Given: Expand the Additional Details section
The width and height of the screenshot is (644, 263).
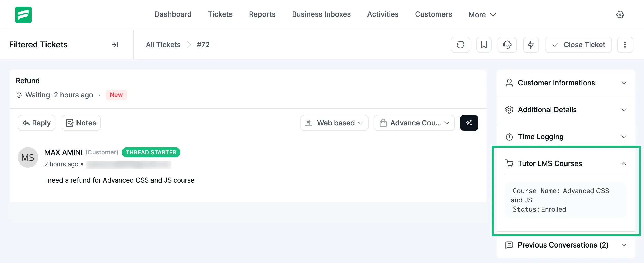Looking at the screenshot, I should tap(624, 110).
